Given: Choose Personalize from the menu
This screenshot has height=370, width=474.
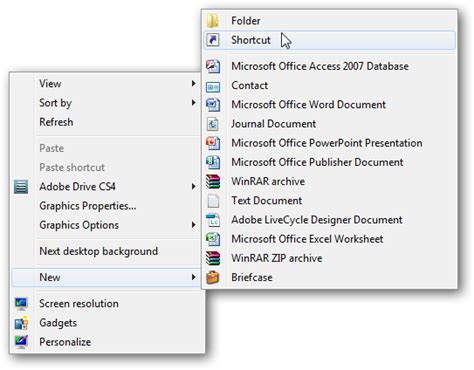Looking at the screenshot, I should [65, 342].
